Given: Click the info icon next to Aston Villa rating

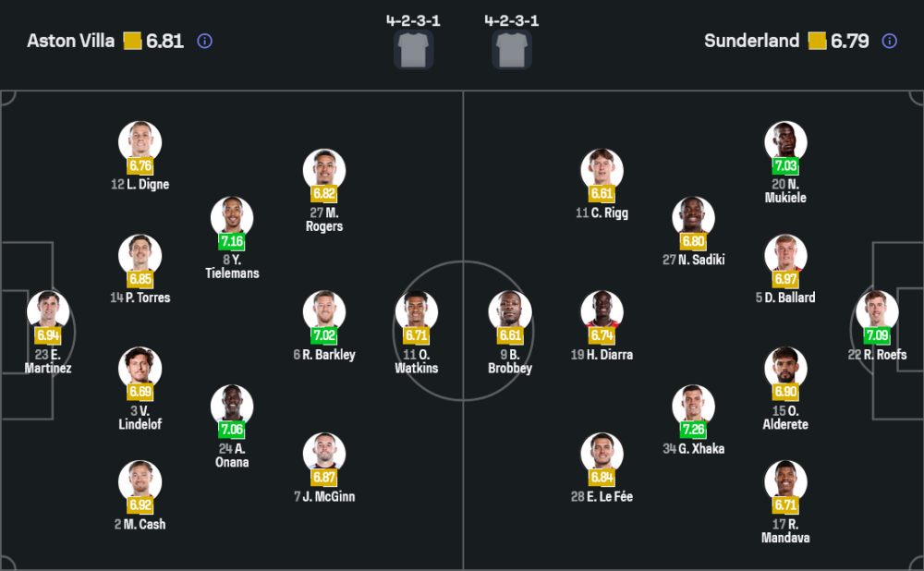Looking at the screenshot, I should [x=205, y=41].
